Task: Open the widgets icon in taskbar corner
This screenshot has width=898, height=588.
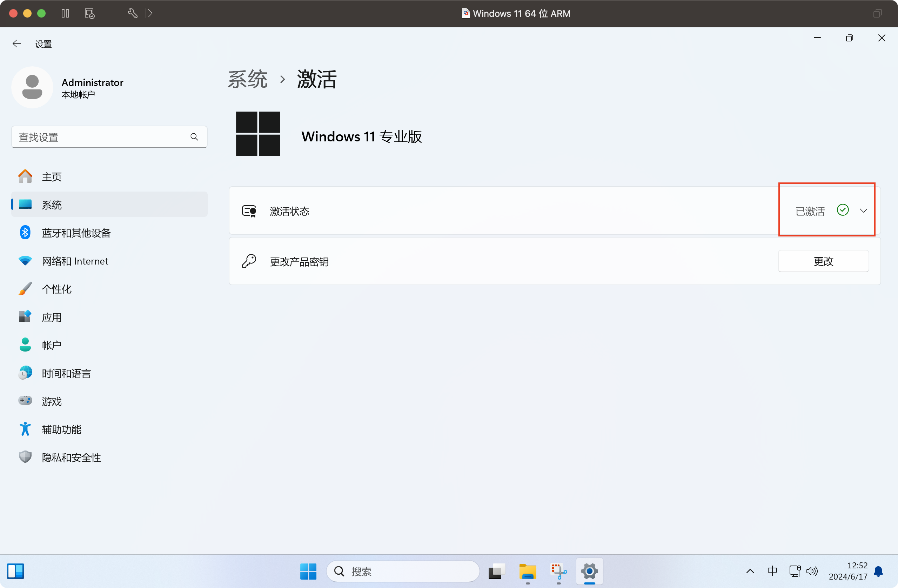Action: pos(15,572)
